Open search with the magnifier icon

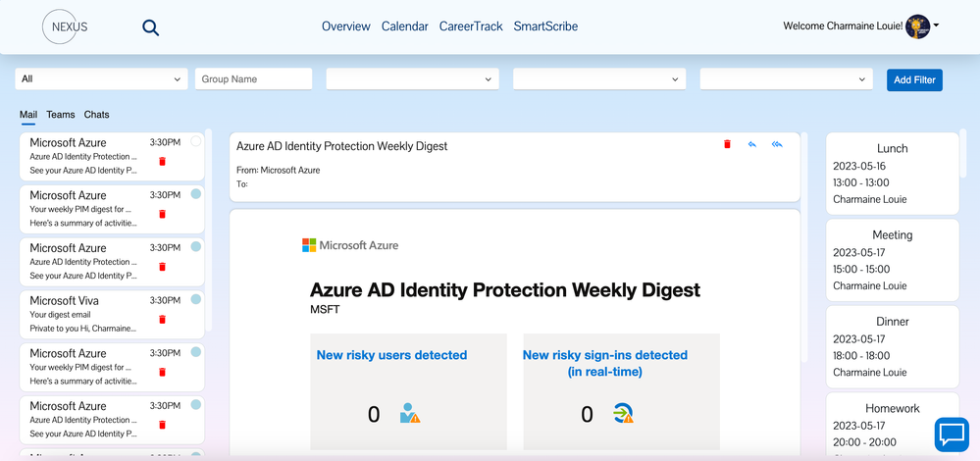[x=151, y=27]
